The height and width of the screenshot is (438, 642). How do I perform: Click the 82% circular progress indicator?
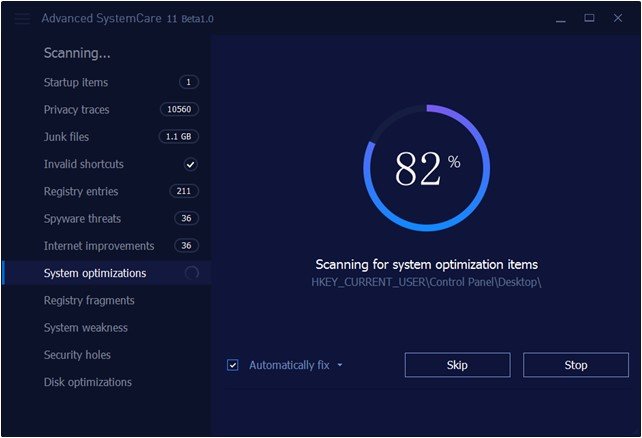click(427, 168)
